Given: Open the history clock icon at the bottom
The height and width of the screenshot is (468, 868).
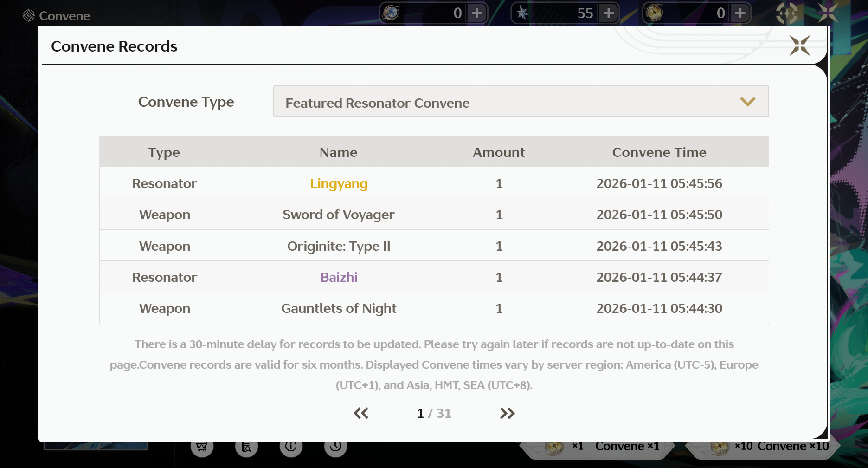Looking at the screenshot, I should click(x=335, y=447).
